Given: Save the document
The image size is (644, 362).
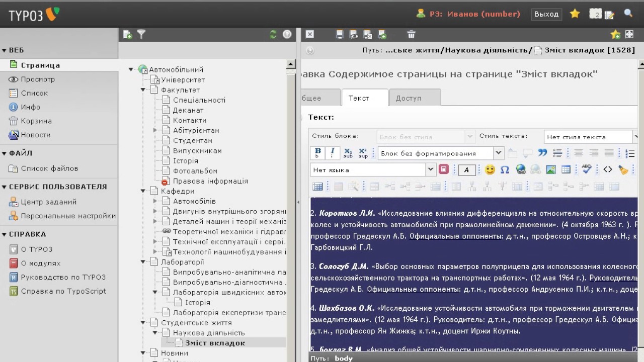Looking at the screenshot, I should point(340,34).
